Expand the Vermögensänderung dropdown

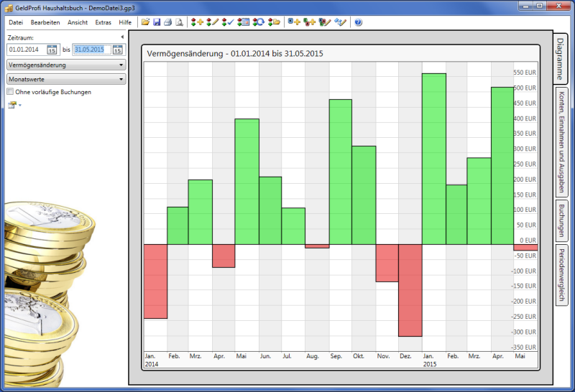pos(65,65)
